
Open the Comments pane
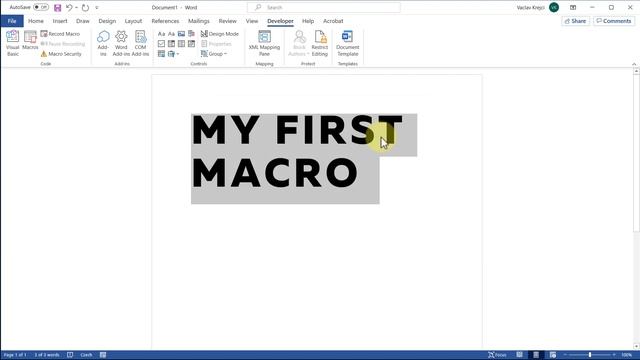tap(614, 21)
